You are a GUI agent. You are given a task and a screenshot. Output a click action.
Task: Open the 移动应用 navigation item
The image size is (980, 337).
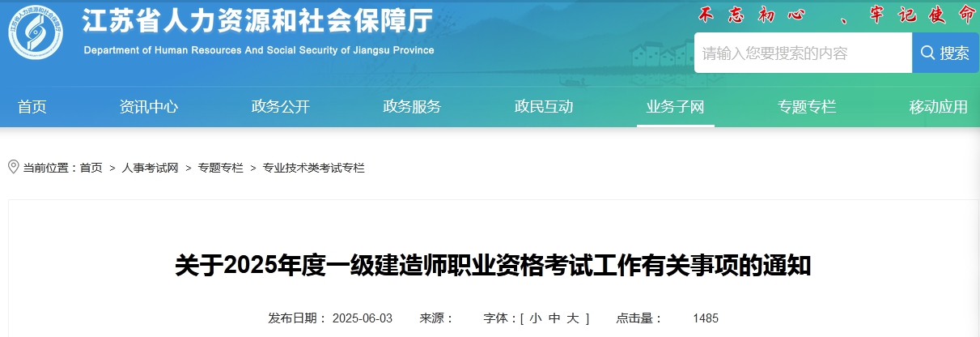pyautogui.click(x=938, y=107)
